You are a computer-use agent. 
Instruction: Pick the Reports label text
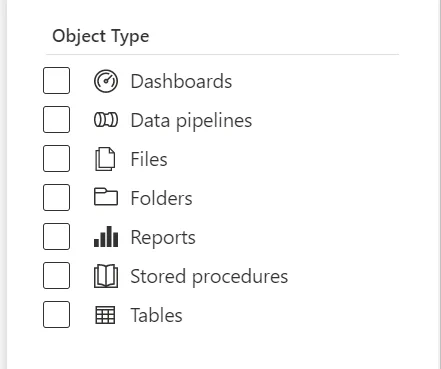pos(163,238)
